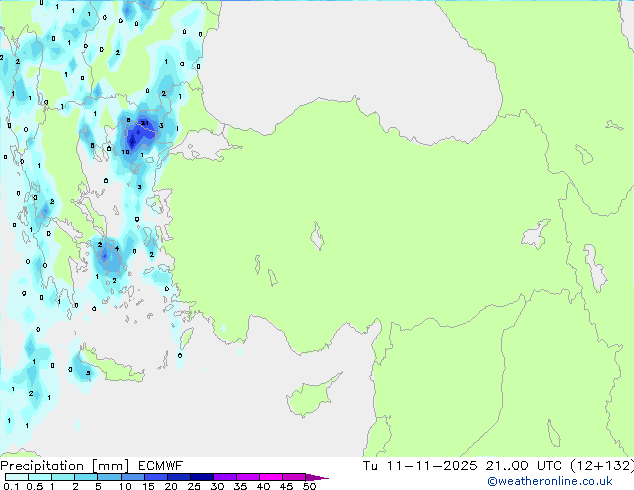
Task: Click the Black Sea area
Action: (348, 61)
